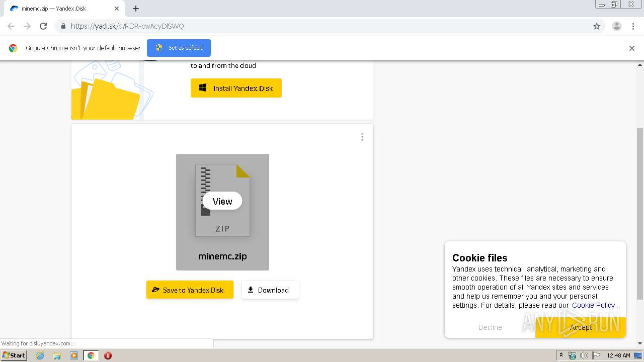Viewport: 644px width, 362px height.
Task: Dismiss the default browser notification bar
Action: 632,48
